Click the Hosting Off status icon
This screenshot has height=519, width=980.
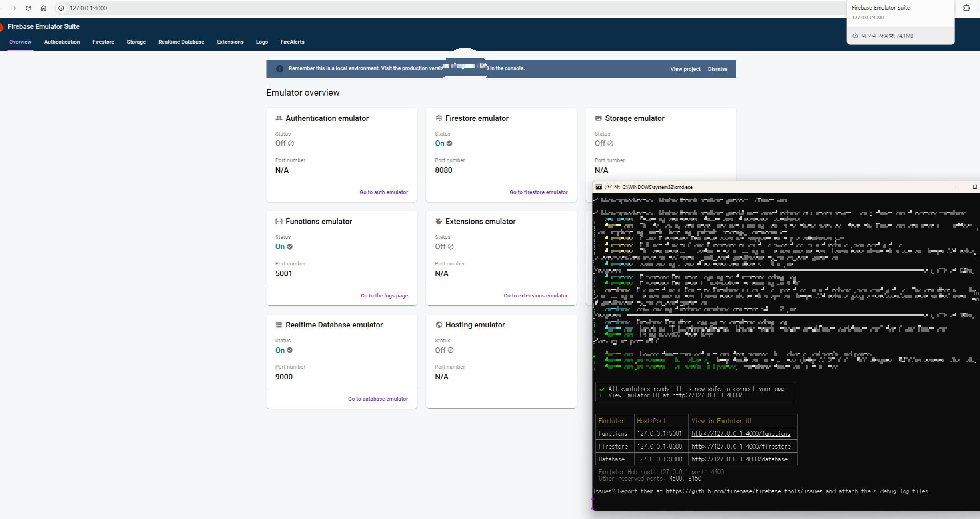451,350
